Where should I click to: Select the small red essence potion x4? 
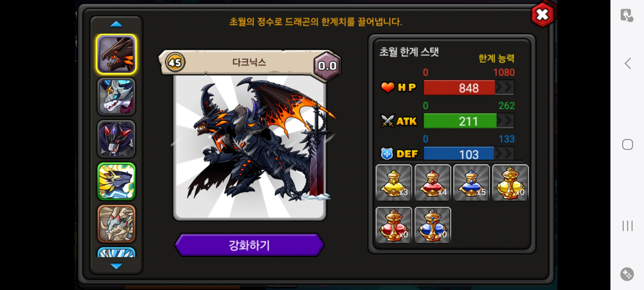433,183
